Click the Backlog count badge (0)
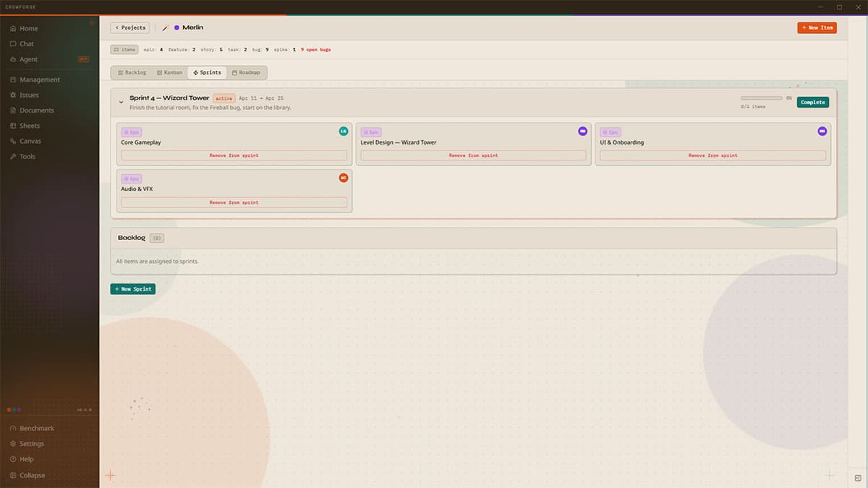Viewport: 868px width, 488px height. [x=157, y=238]
